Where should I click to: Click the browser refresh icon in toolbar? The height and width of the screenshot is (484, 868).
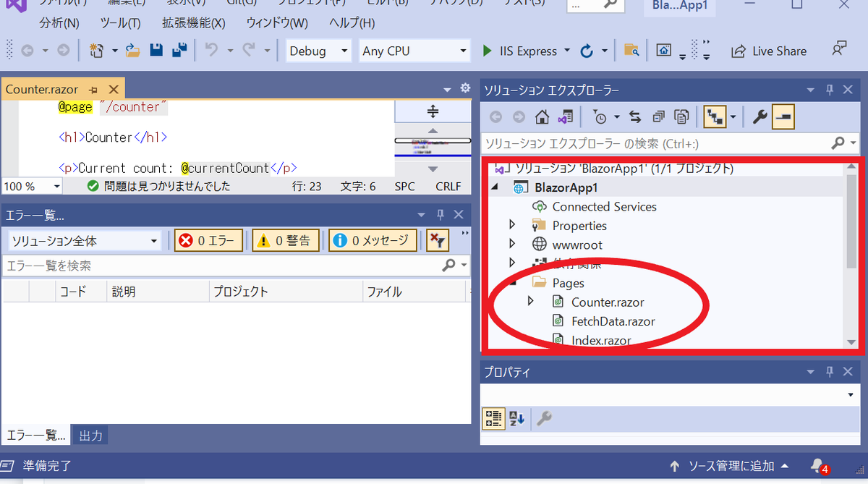pyautogui.click(x=587, y=51)
